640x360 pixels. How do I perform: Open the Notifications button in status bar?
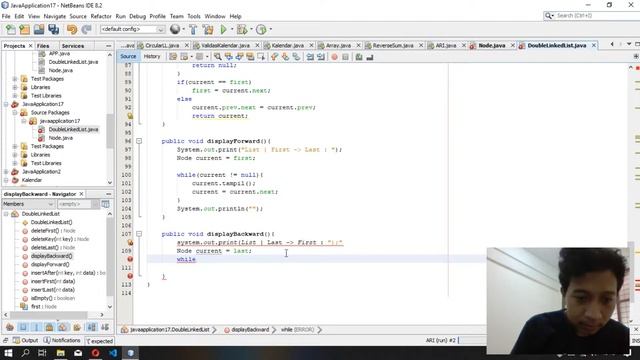(62, 340)
